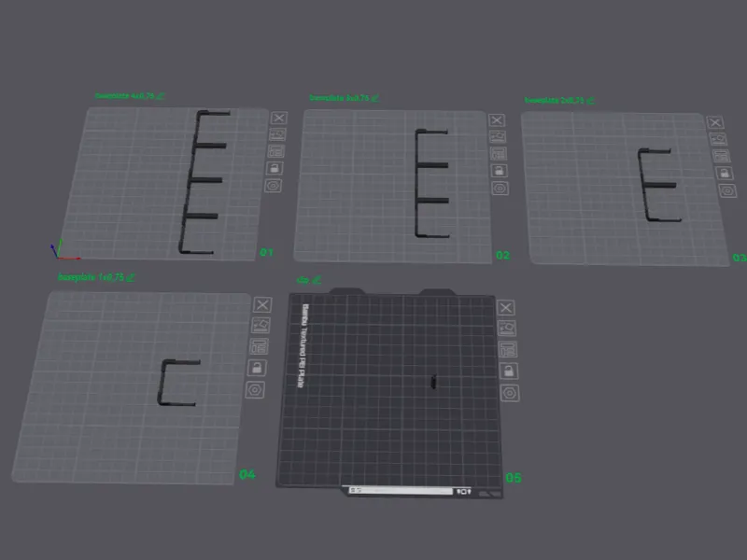Open plate settings for plate 03
The width and height of the screenshot is (747, 560).
(x=727, y=191)
